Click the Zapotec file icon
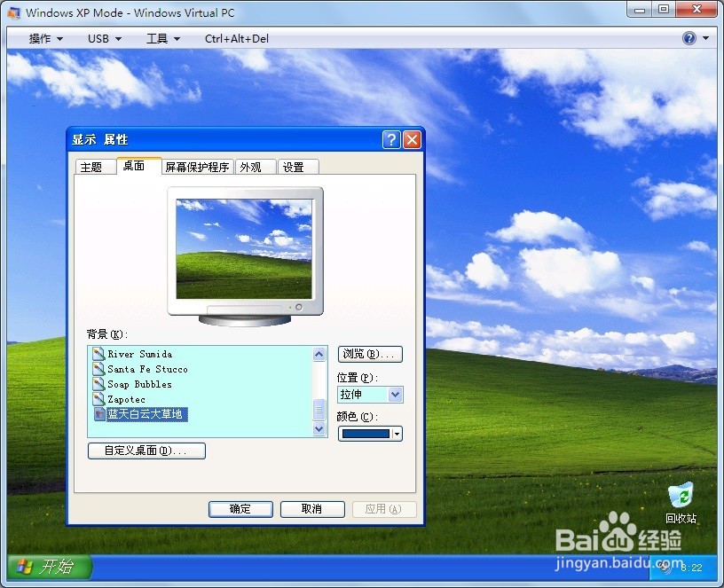 point(98,399)
